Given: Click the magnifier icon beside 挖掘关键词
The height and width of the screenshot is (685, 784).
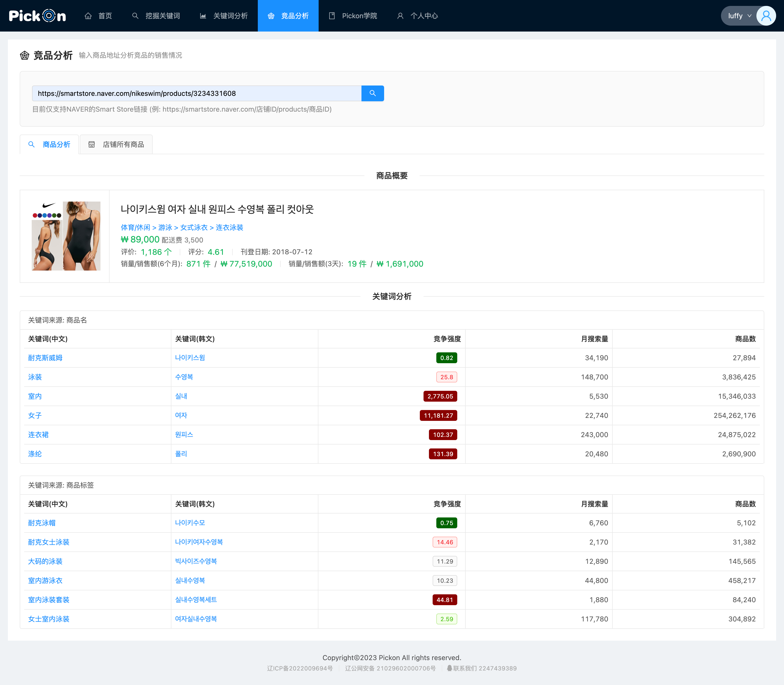Looking at the screenshot, I should (x=135, y=16).
